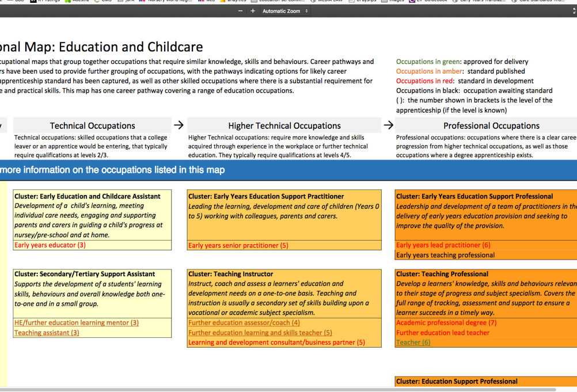Click 'Learning and development consultant/business partner (5)'
This screenshot has width=577, height=392.
click(x=277, y=342)
